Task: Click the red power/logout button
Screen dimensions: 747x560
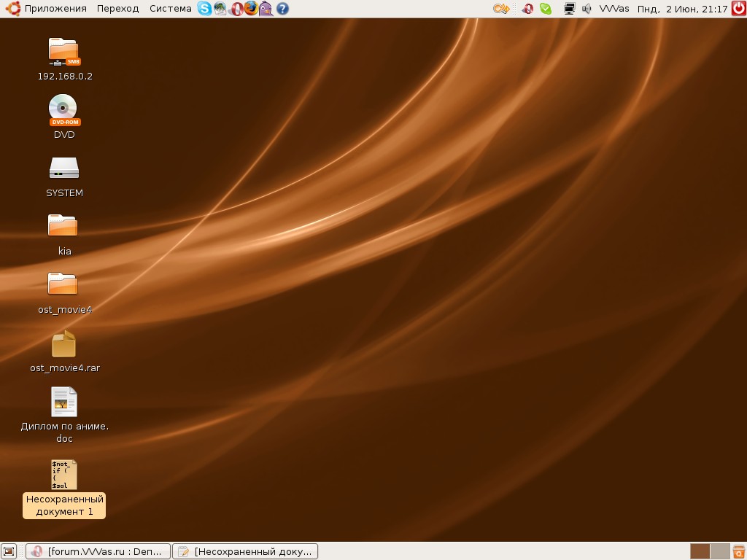Action: click(x=738, y=9)
